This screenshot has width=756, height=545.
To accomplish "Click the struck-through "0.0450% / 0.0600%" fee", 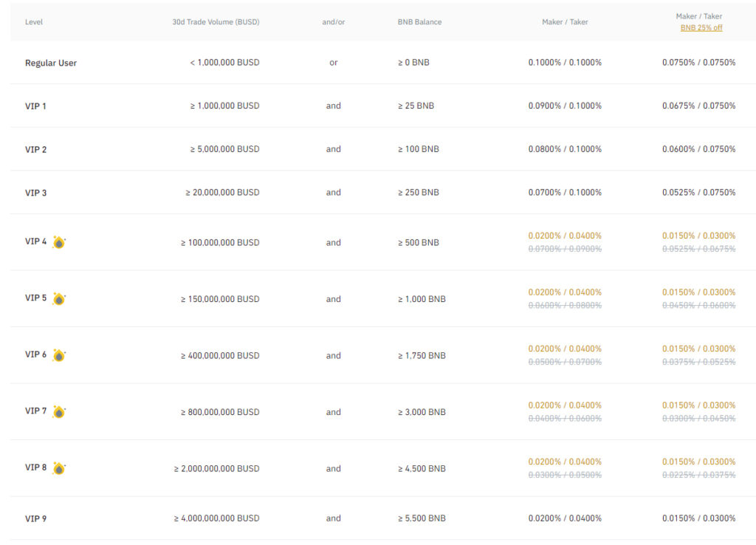I will coord(698,305).
